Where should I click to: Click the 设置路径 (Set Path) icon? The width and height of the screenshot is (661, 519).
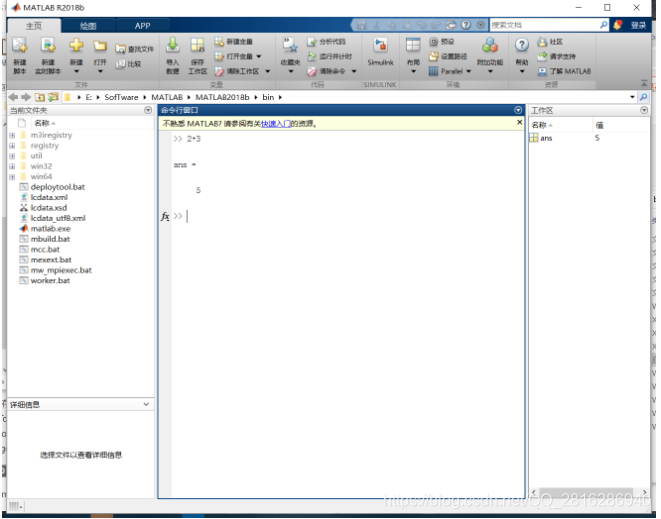click(434, 56)
